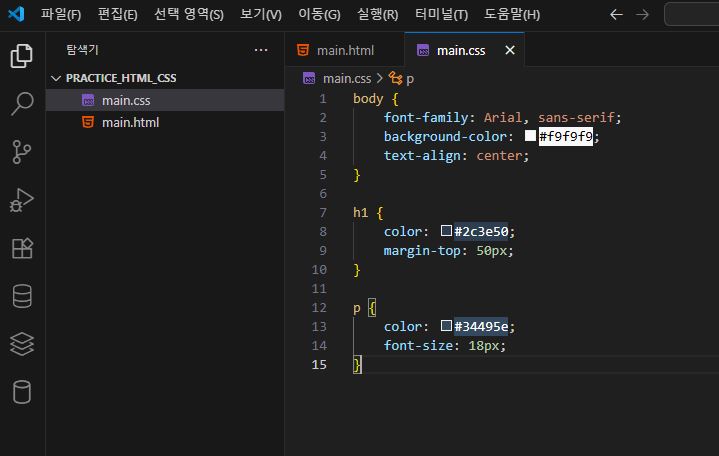Click the database icon in activity bar
Screen dimensions: 719x456
(x=22, y=296)
